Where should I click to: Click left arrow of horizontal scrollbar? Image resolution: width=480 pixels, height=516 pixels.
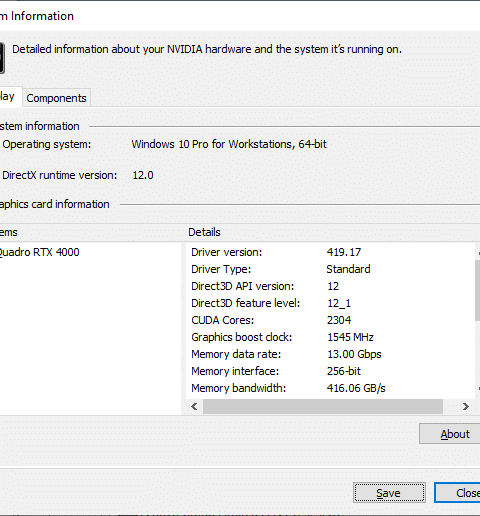click(x=194, y=406)
